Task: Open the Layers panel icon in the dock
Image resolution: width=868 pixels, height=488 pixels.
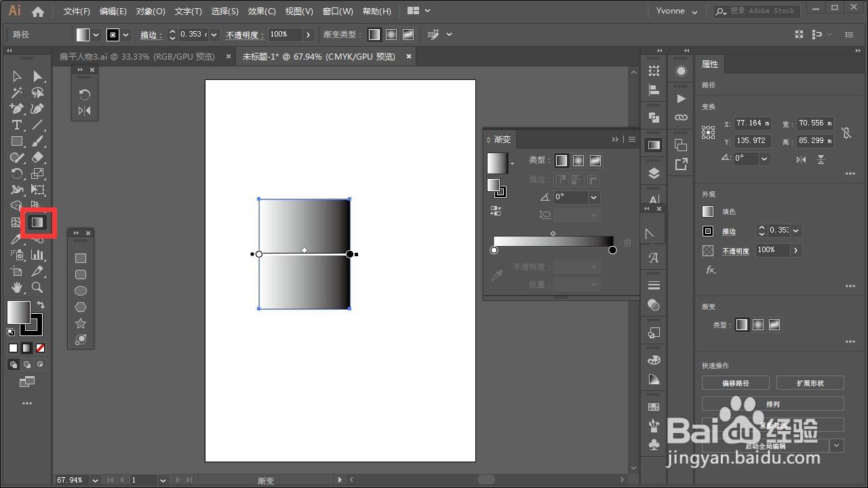Action: (654, 173)
